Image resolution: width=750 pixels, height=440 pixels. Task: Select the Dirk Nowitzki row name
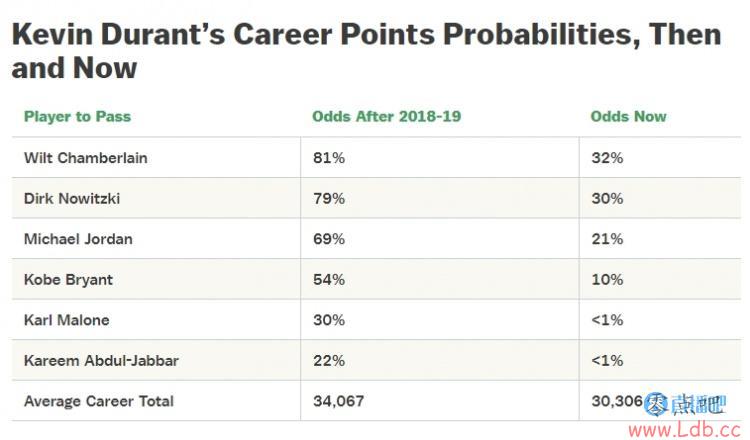pyautogui.click(x=72, y=198)
